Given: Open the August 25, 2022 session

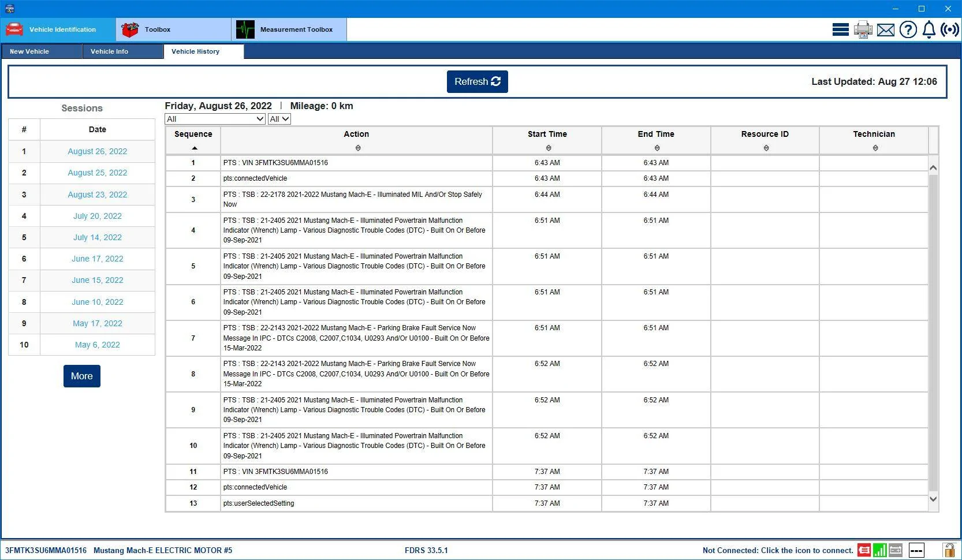Looking at the screenshot, I should pyautogui.click(x=98, y=173).
